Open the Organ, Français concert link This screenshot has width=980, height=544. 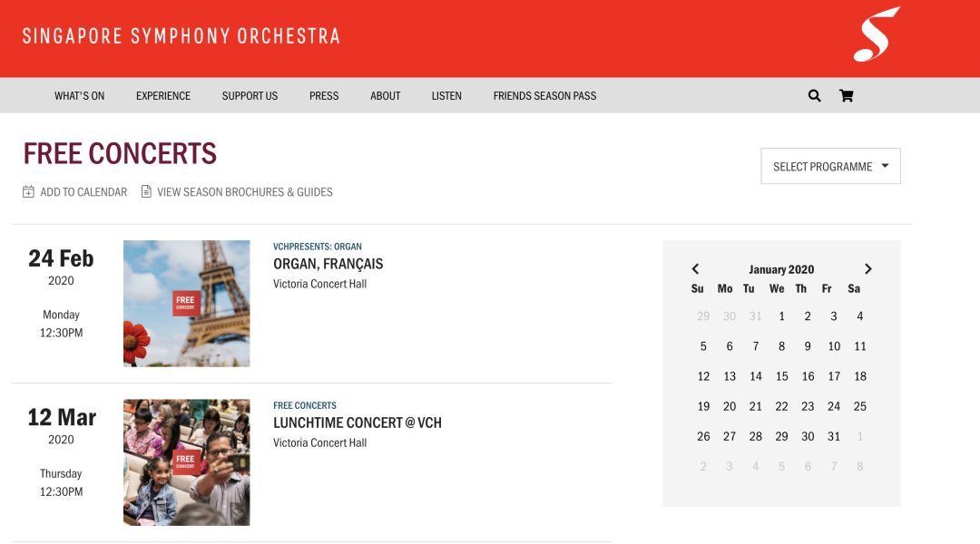328,264
